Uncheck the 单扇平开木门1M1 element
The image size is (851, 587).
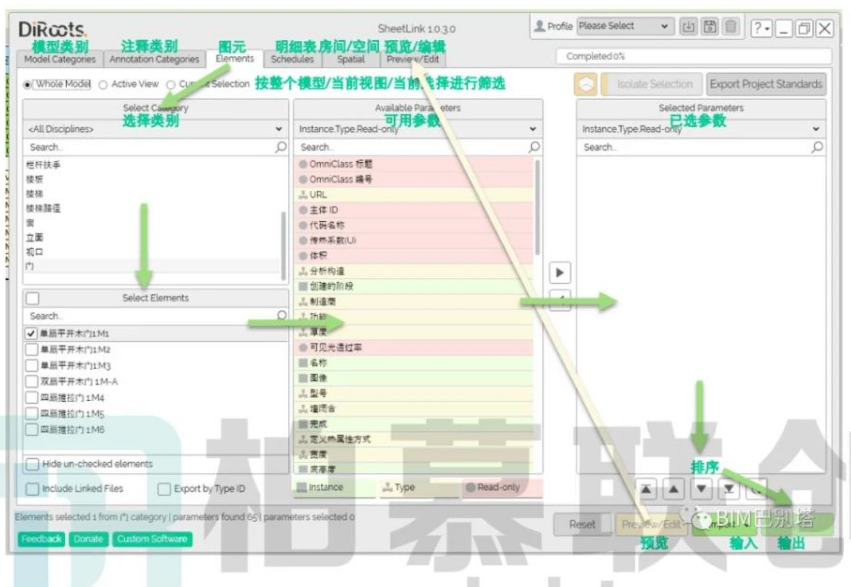(31, 333)
